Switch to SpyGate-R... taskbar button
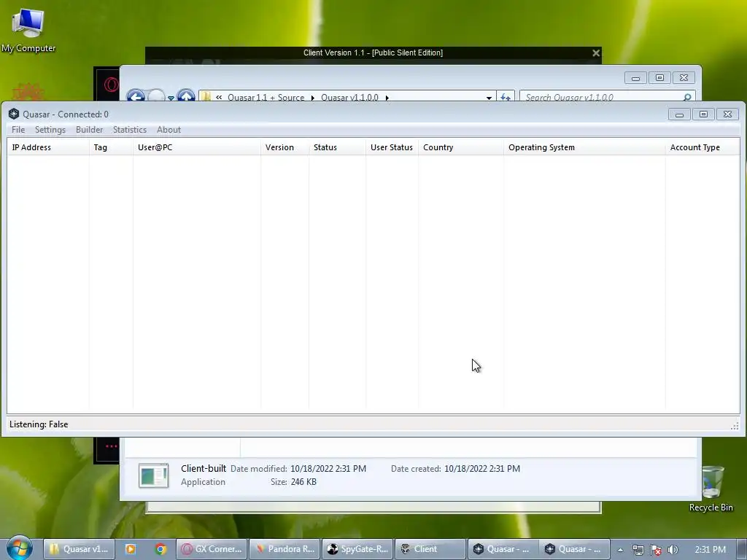Viewport: 747px width, 560px height. [357, 549]
